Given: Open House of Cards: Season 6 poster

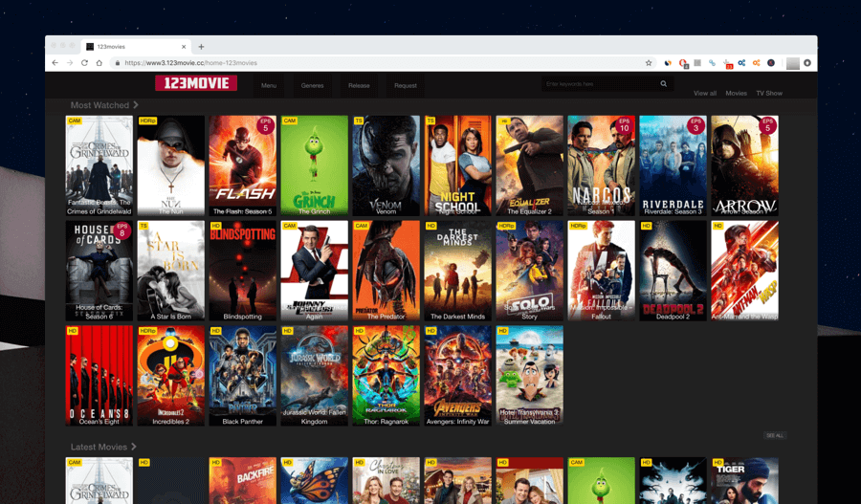Looking at the screenshot, I should pyautogui.click(x=99, y=271).
